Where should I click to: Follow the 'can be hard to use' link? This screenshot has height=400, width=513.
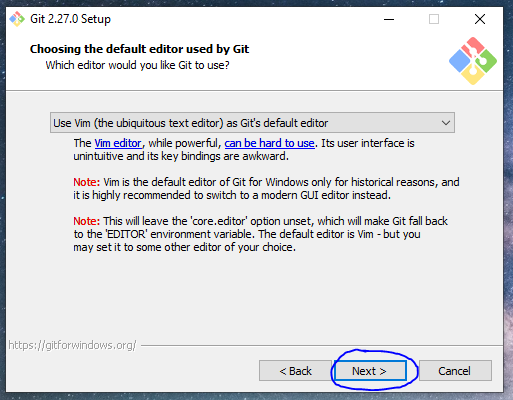click(269, 143)
